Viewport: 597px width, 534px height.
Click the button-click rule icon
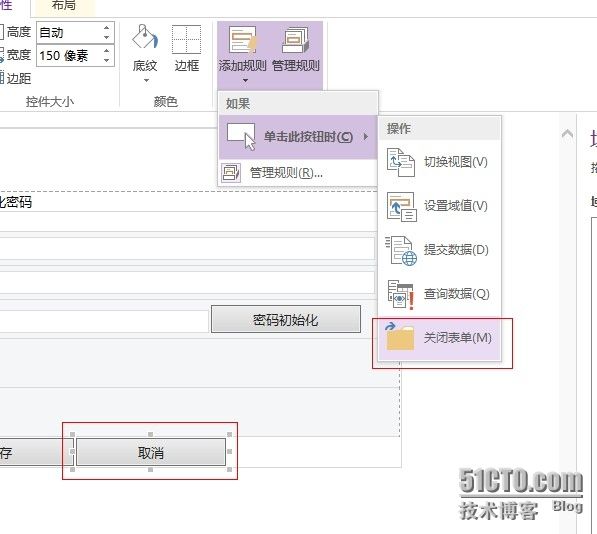point(241,137)
